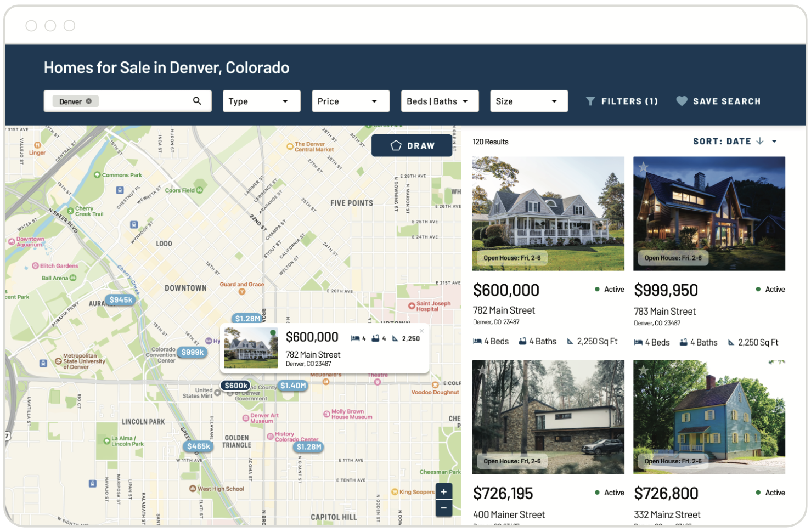The image size is (811, 532).
Task: Open the 782 Main Street listing photo
Action: [548, 213]
